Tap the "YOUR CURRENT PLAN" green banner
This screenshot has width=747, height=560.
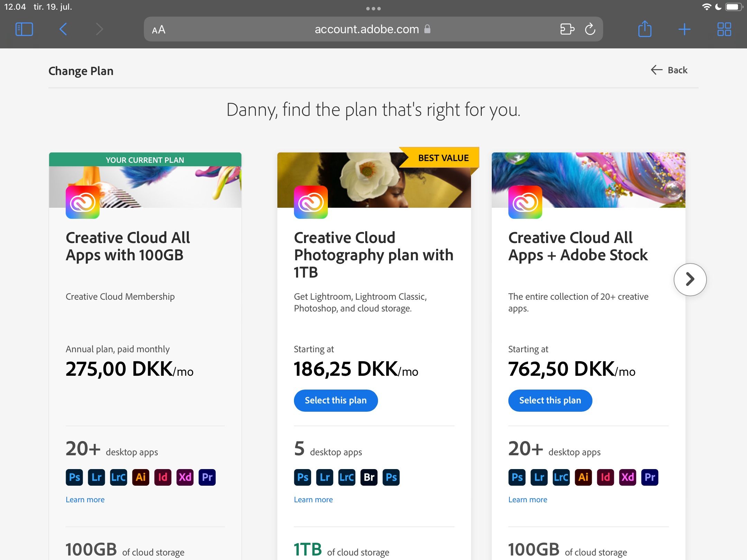click(145, 160)
